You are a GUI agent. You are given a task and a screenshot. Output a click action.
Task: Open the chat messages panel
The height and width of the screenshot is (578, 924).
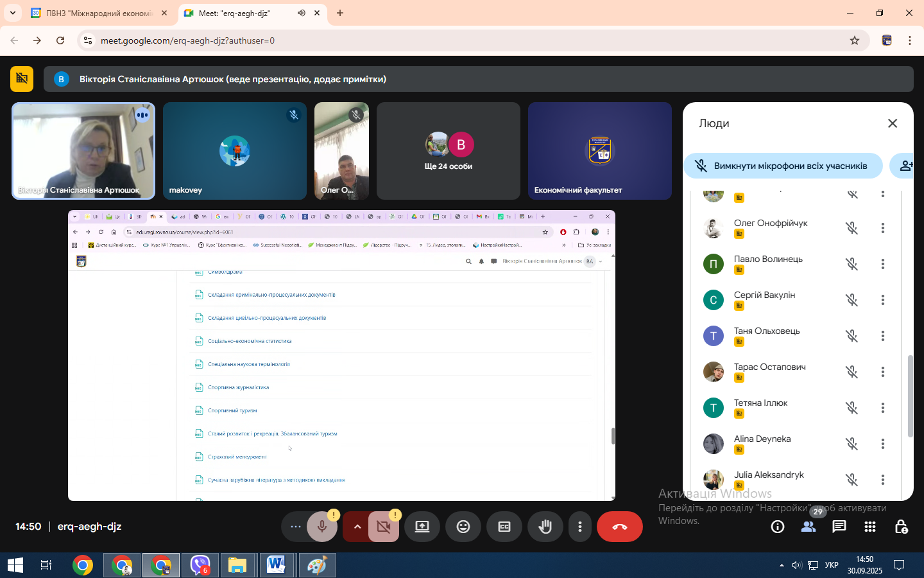pos(839,527)
